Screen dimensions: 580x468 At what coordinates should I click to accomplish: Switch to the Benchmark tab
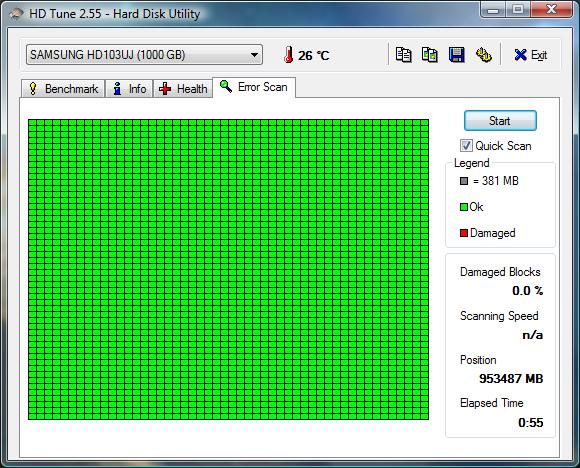coord(63,89)
